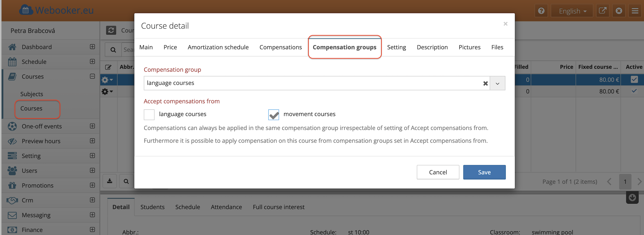This screenshot has height=235, width=644.
Task: Open the Compensations tab
Action: (x=281, y=47)
